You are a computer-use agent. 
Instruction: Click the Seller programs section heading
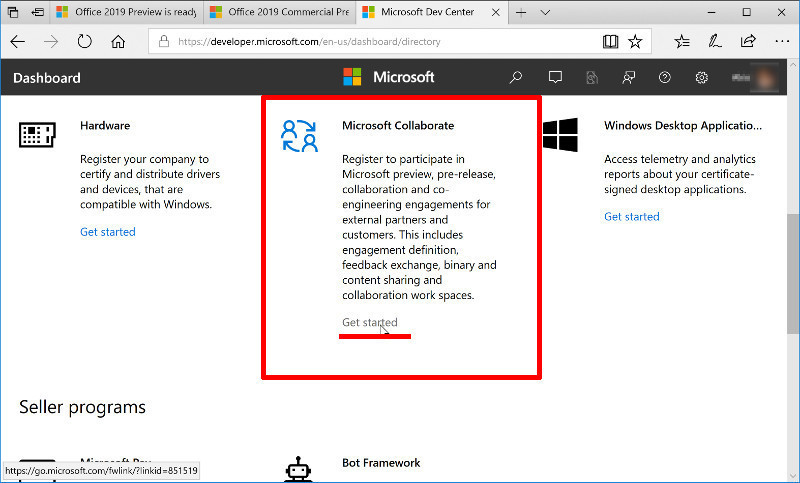coord(82,407)
